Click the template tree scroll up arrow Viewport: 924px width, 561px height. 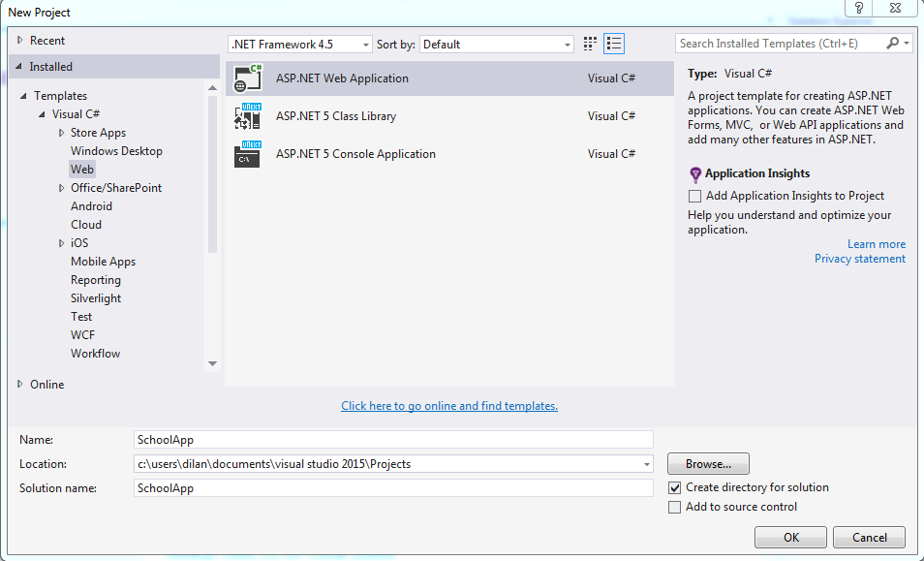point(213,88)
